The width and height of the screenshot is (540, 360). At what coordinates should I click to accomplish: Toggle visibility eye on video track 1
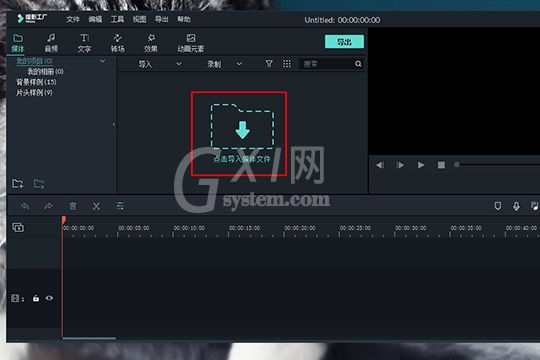tap(49, 298)
